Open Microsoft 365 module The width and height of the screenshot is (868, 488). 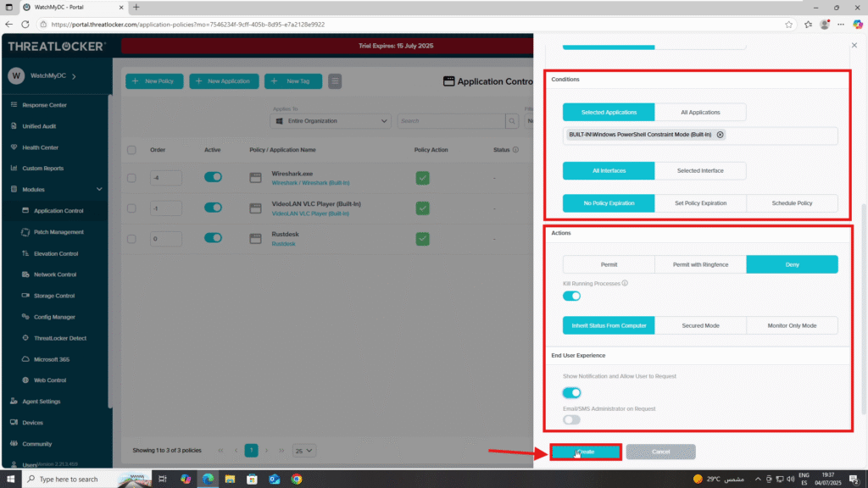pyautogui.click(x=52, y=359)
